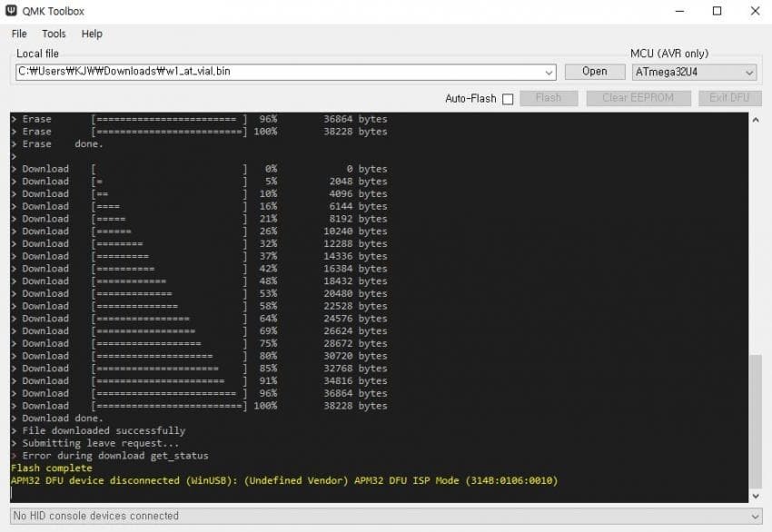Maximize the QMK Toolbox window
Screen dimensions: 772x532
coord(718,11)
